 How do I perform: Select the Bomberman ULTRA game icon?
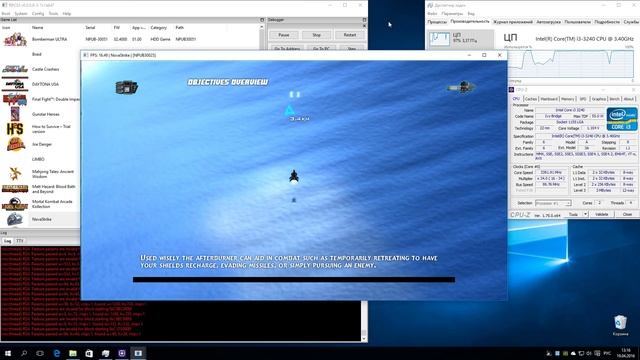pos(15,39)
